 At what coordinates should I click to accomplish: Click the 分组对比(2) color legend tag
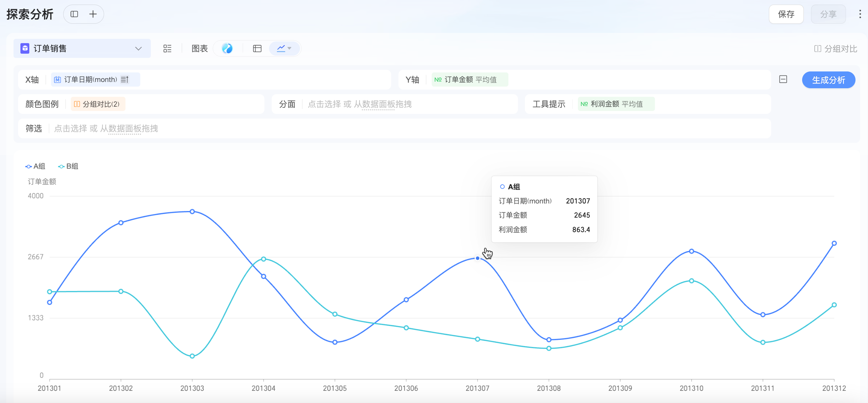coord(98,104)
